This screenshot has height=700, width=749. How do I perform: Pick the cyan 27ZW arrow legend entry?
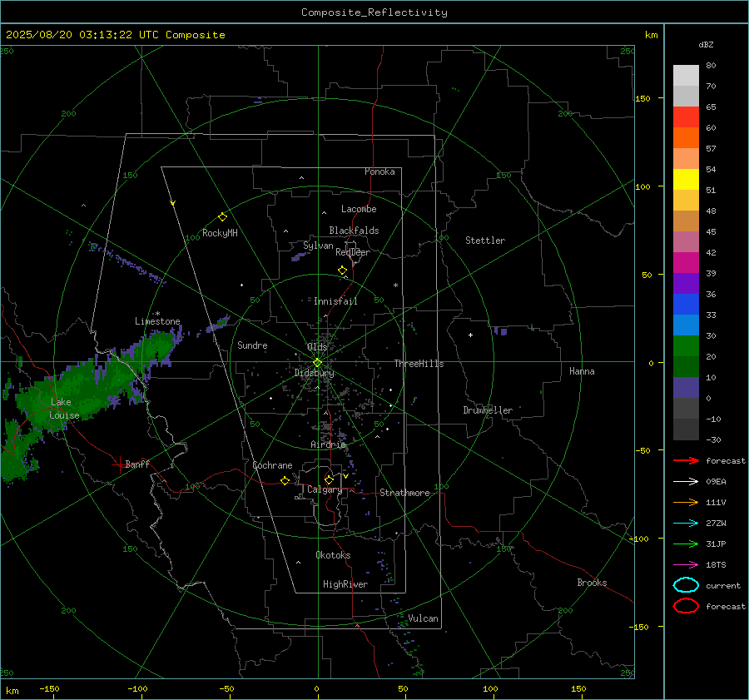(686, 524)
